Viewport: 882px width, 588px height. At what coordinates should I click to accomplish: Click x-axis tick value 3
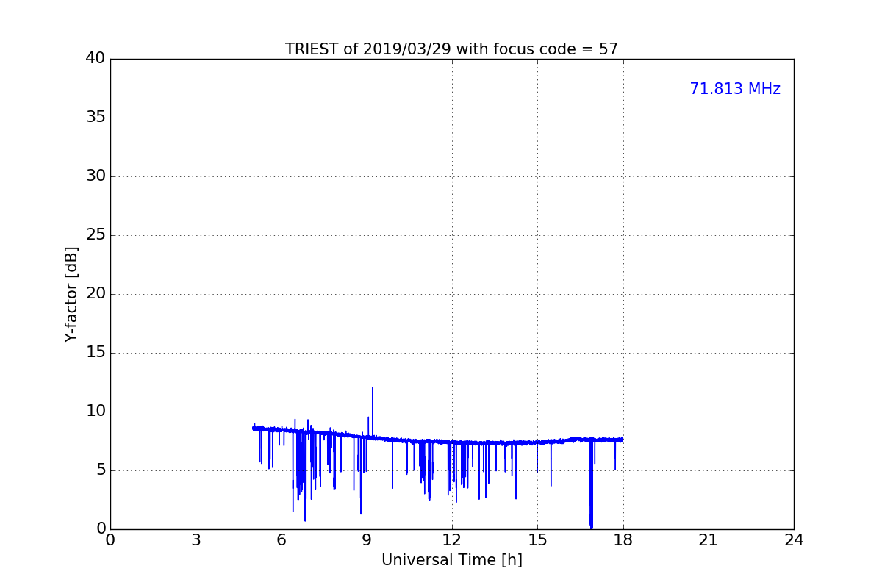click(x=196, y=540)
